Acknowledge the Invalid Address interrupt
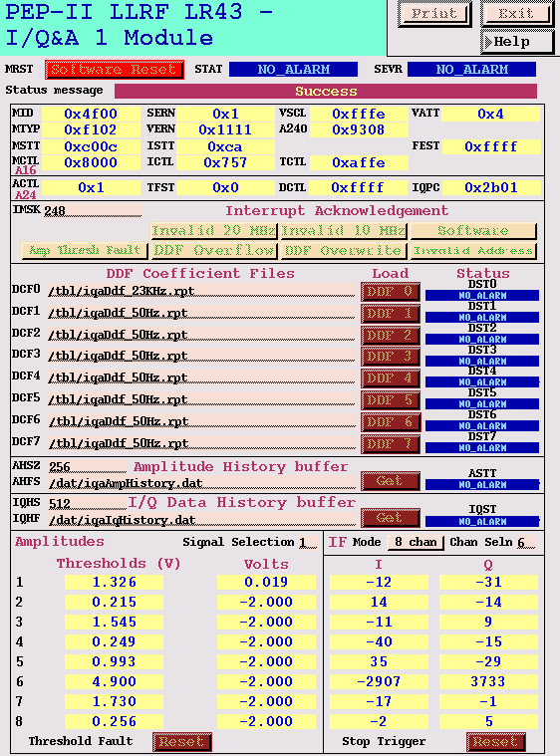Screen dimensions: 560x756 tap(473, 251)
